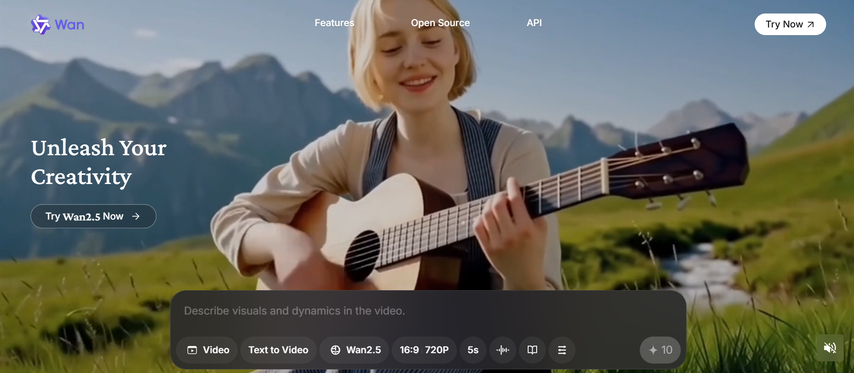Open the Text to Video mode dropdown
Image resolution: width=854 pixels, height=373 pixels.
pos(278,350)
